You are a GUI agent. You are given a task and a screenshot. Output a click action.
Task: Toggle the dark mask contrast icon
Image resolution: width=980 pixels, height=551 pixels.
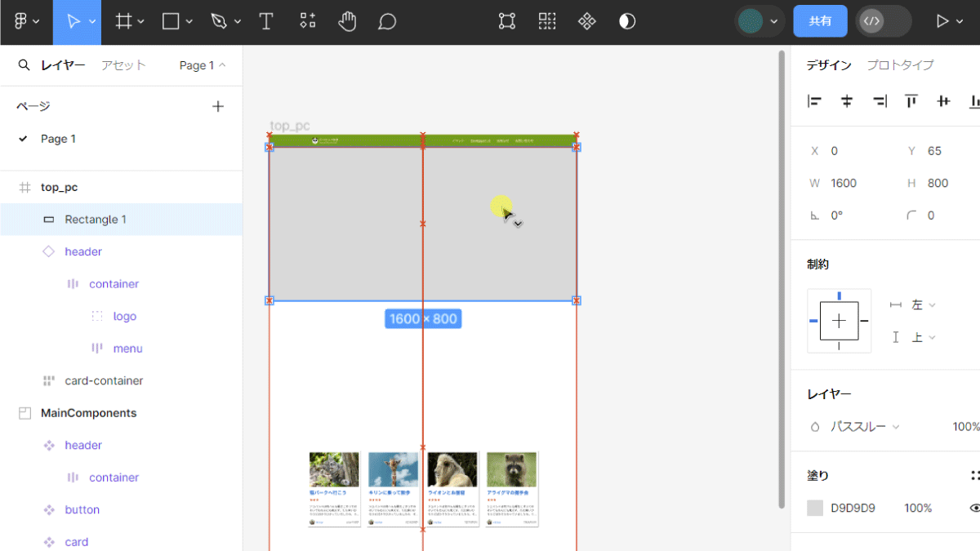(x=627, y=21)
